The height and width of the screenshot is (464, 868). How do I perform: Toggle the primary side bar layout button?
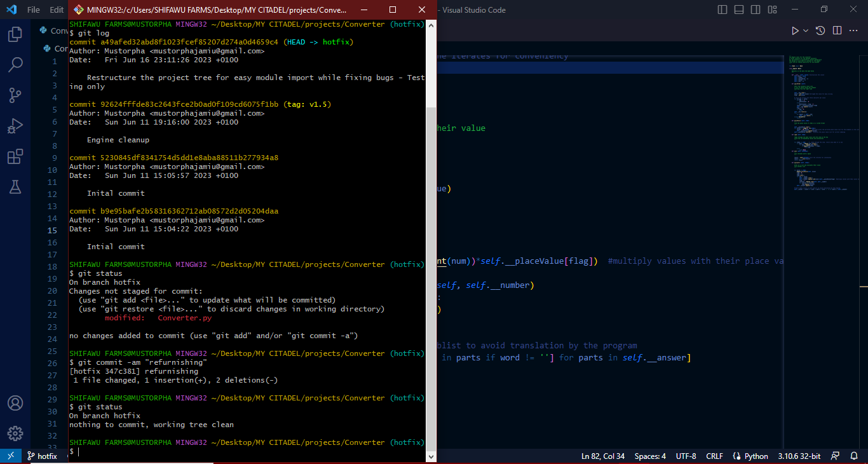click(x=722, y=10)
